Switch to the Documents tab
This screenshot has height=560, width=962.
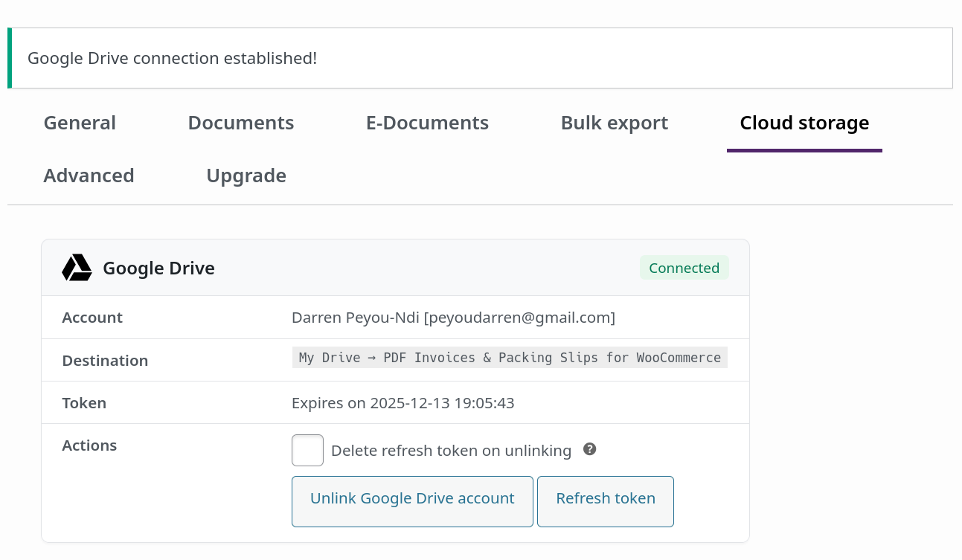tap(240, 123)
